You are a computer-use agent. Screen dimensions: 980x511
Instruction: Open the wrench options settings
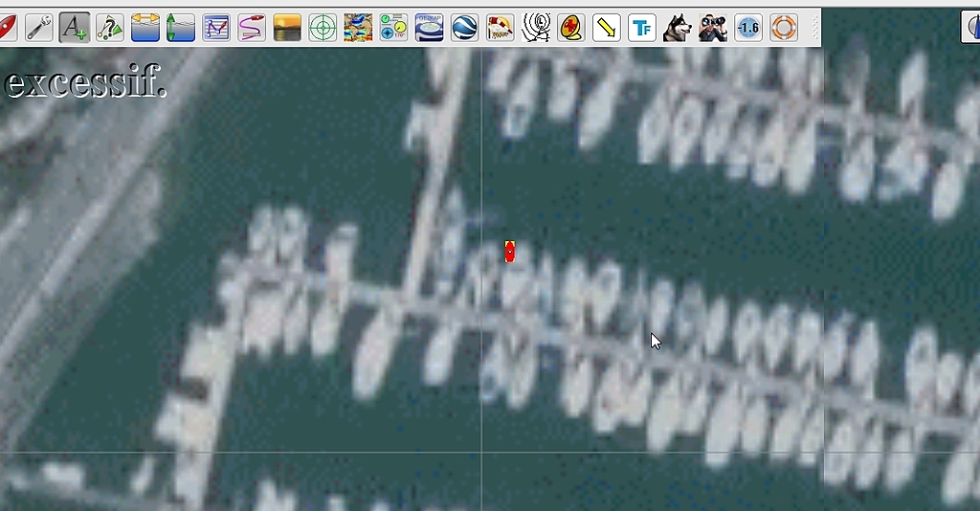point(38,28)
